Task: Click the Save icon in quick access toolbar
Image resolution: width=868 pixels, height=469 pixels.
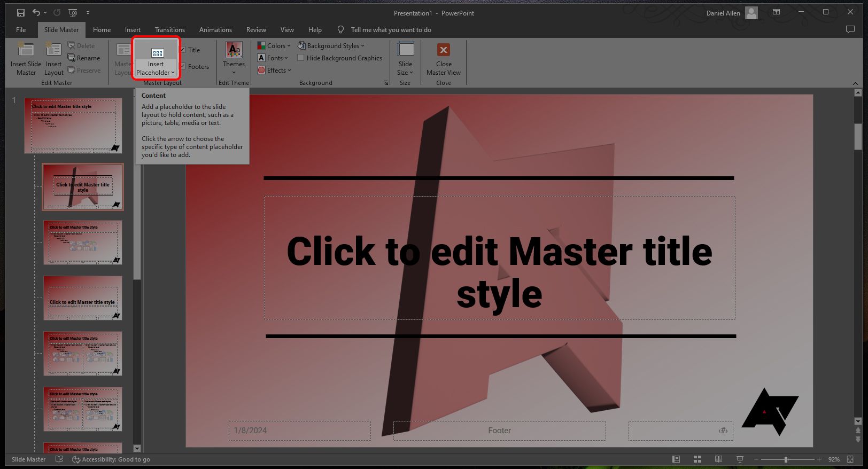Action: pyautogui.click(x=20, y=13)
